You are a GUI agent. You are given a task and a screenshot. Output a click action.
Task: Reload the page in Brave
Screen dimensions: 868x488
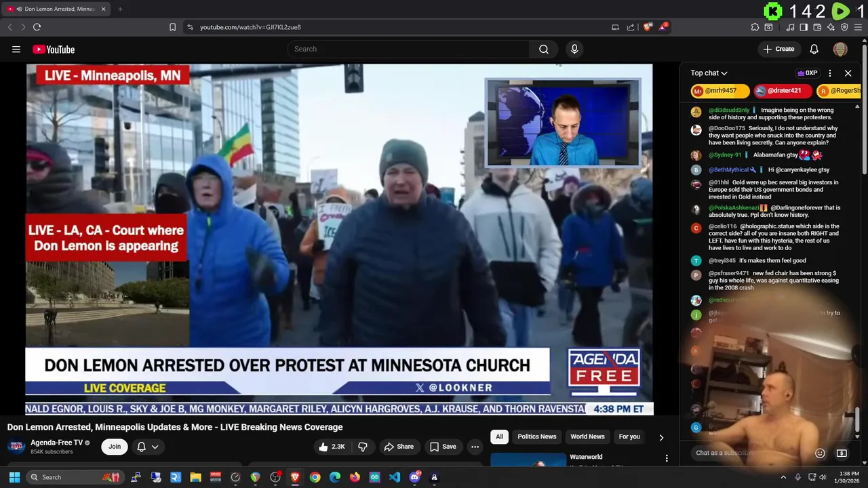(x=37, y=27)
